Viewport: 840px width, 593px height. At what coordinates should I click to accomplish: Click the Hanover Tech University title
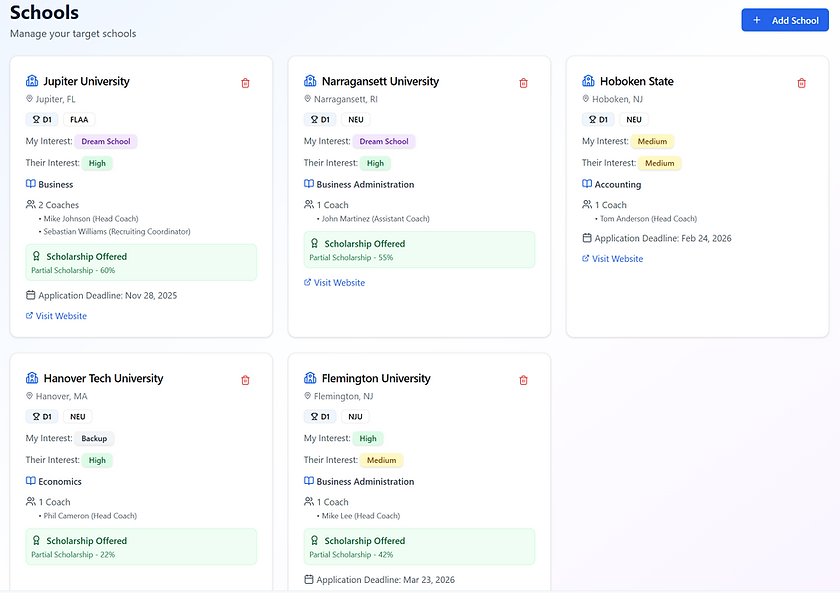tap(103, 379)
